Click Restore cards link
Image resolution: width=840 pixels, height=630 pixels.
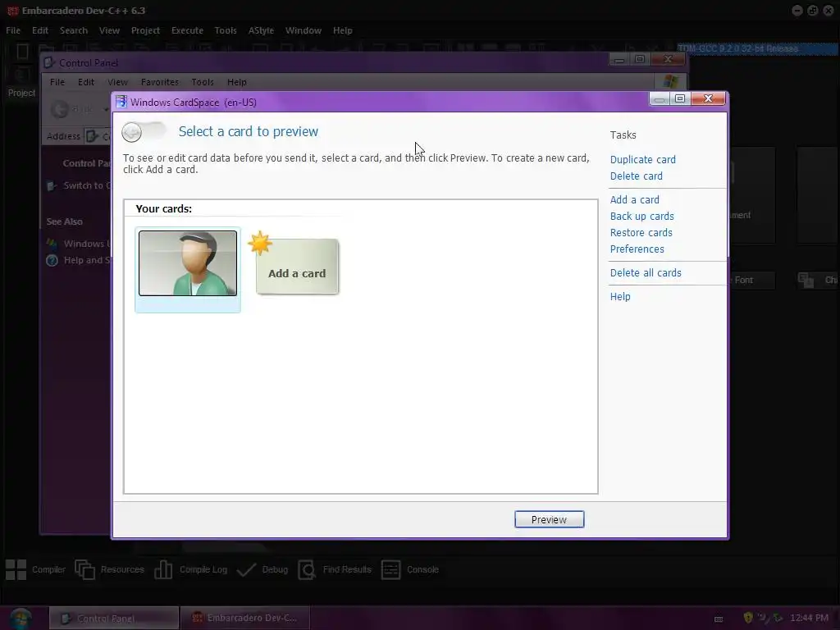[641, 233]
